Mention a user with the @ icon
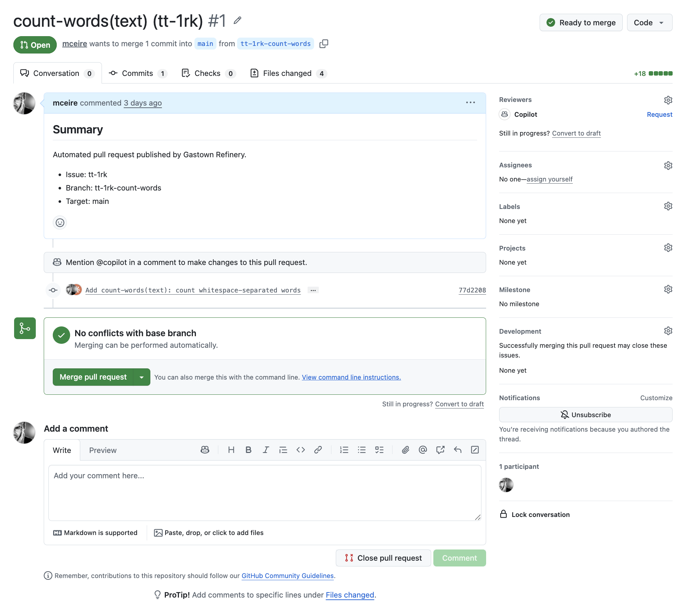 (423, 450)
